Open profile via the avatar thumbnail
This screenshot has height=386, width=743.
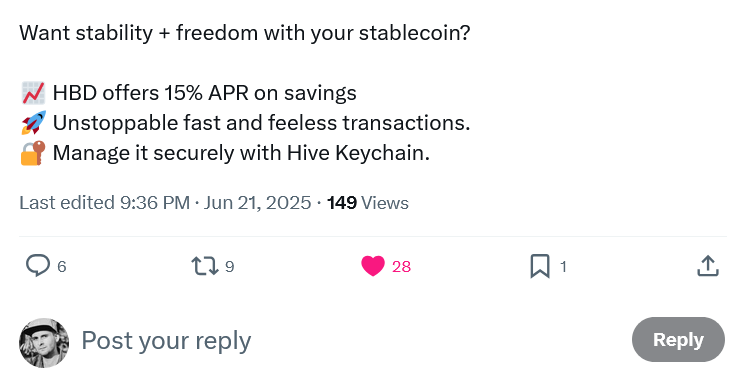click(x=44, y=343)
